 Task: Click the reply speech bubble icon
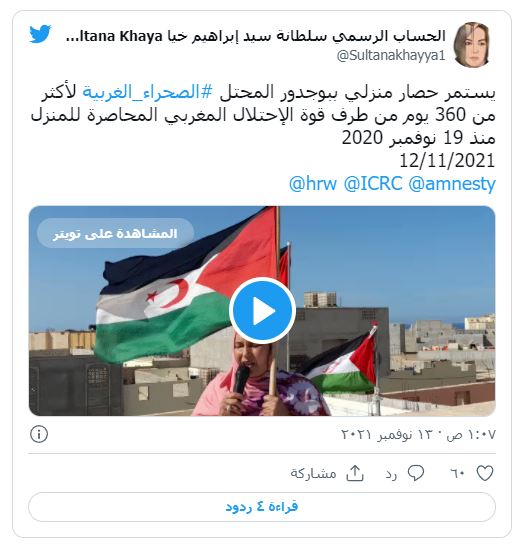(416, 473)
